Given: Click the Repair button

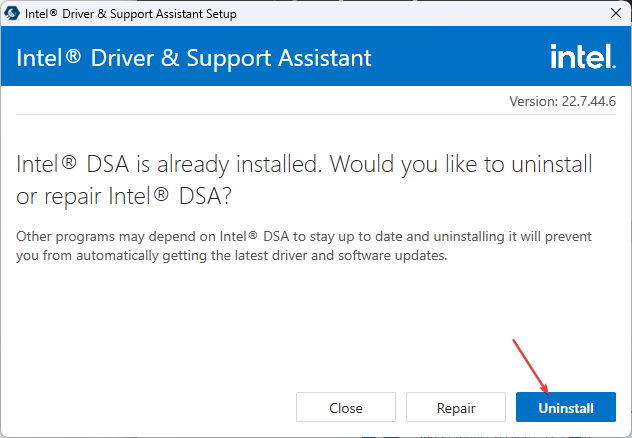Looking at the screenshot, I should click(455, 407).
